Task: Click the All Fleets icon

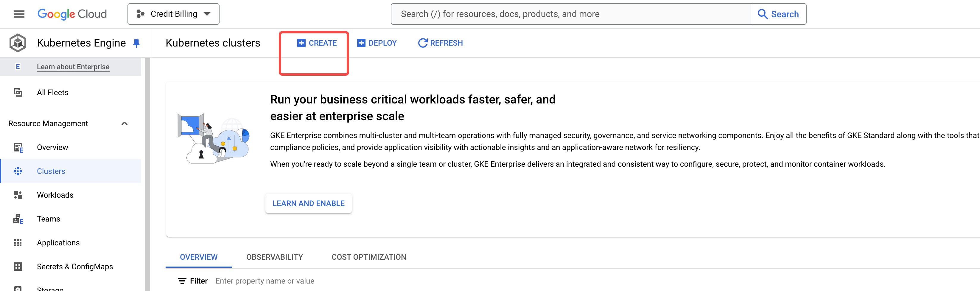Action: point(18,92)
